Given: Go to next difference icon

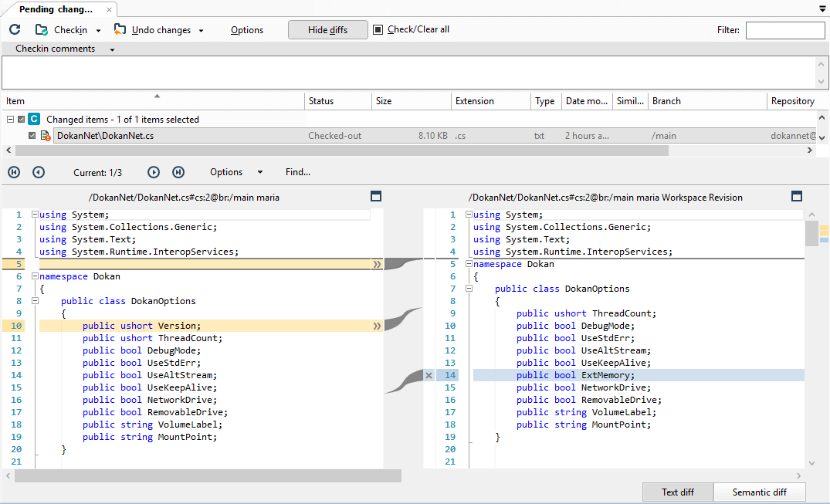Looking at the screenshot, I should 154,172.
